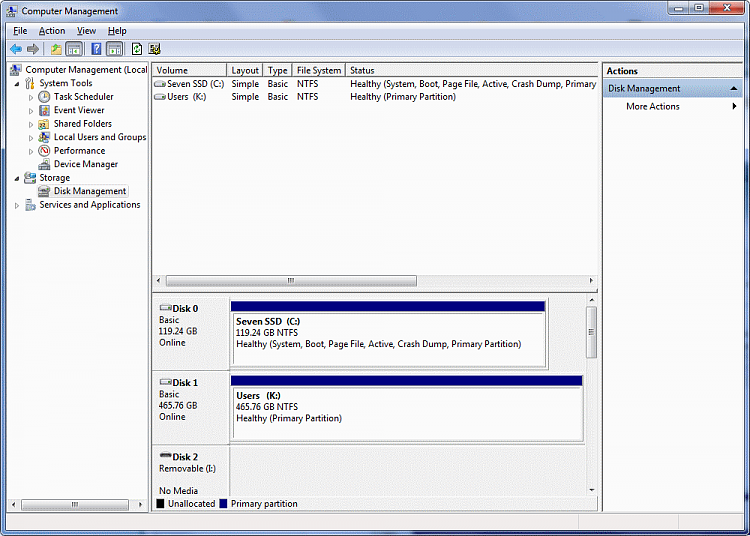Click the Performance monitor icon
Image resolution: width=750 pixels, height=536 pixels.
[x=44, y=151]
